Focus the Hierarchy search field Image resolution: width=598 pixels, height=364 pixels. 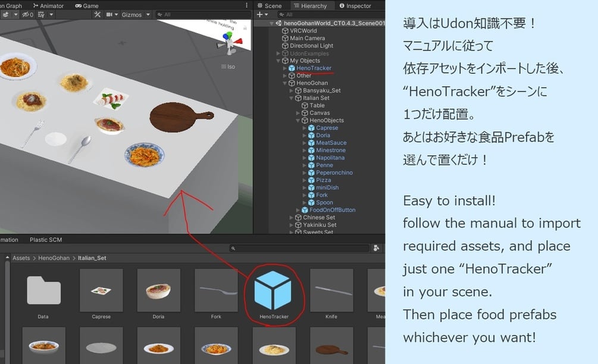click(x=331, y=14)
